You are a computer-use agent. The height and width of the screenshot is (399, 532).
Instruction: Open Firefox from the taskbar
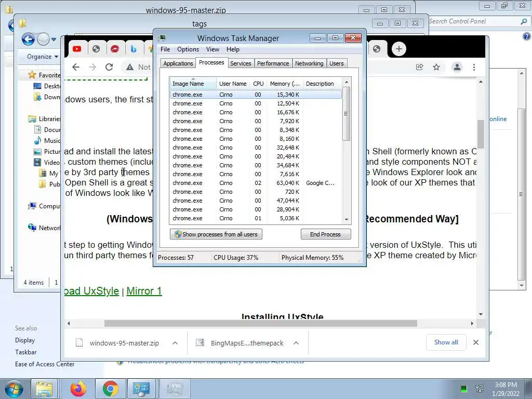point(78,389)
